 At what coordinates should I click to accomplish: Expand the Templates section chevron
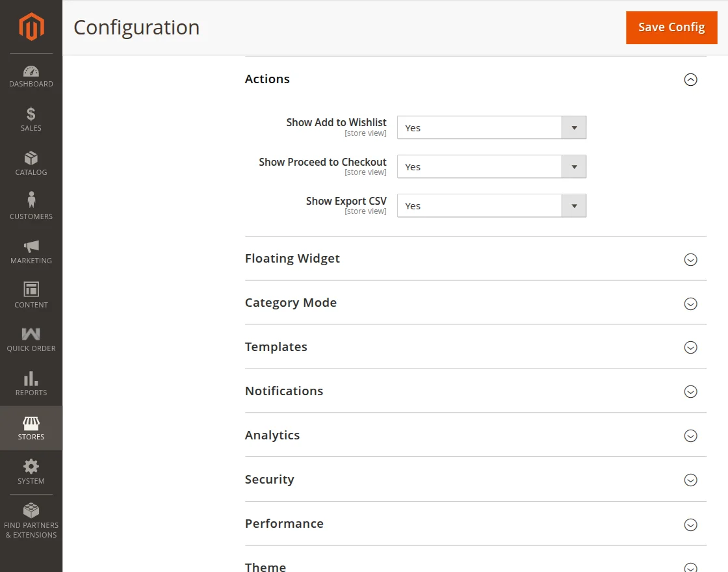[690, 347]
